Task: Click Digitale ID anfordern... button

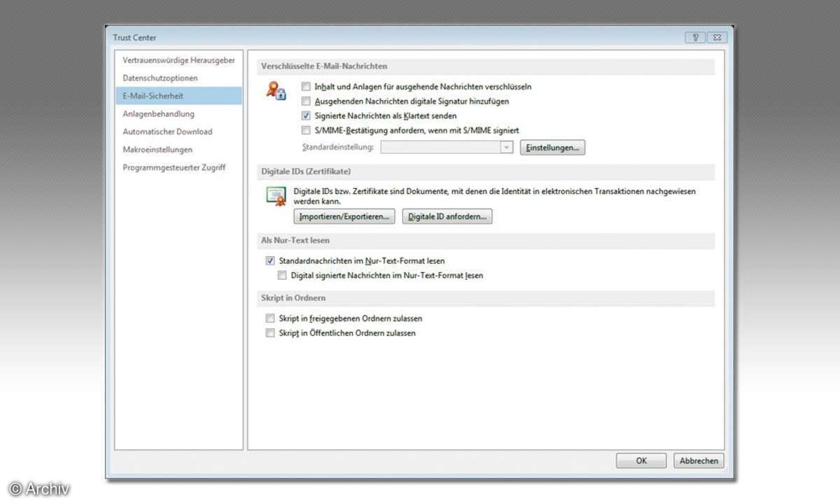Action: pos(447,216)
